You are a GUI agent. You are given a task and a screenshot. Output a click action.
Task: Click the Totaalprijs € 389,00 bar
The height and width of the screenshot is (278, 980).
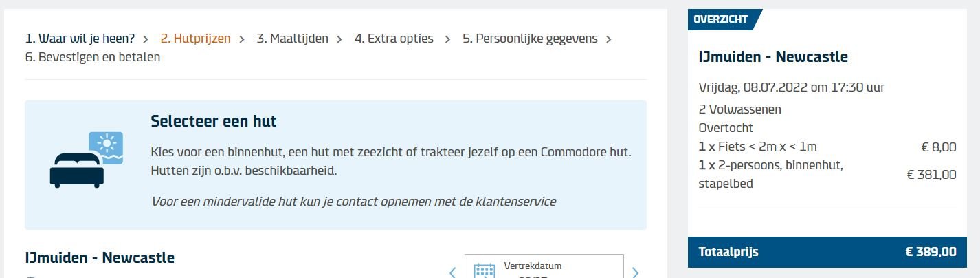pyautogui.click(x=827, y=252)
